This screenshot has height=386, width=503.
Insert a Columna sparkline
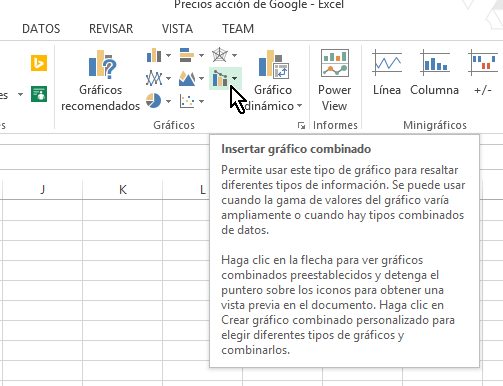pyautogui.click(x=434, y=72)
